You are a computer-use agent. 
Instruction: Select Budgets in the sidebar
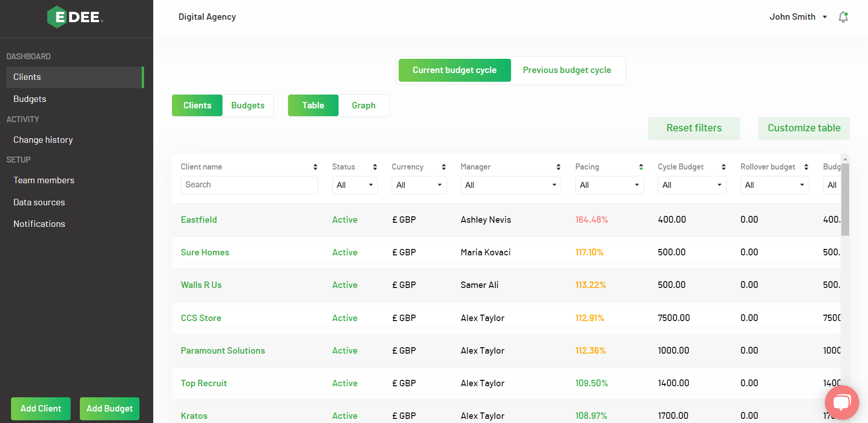pyautogui.click(x=30, y=99)
